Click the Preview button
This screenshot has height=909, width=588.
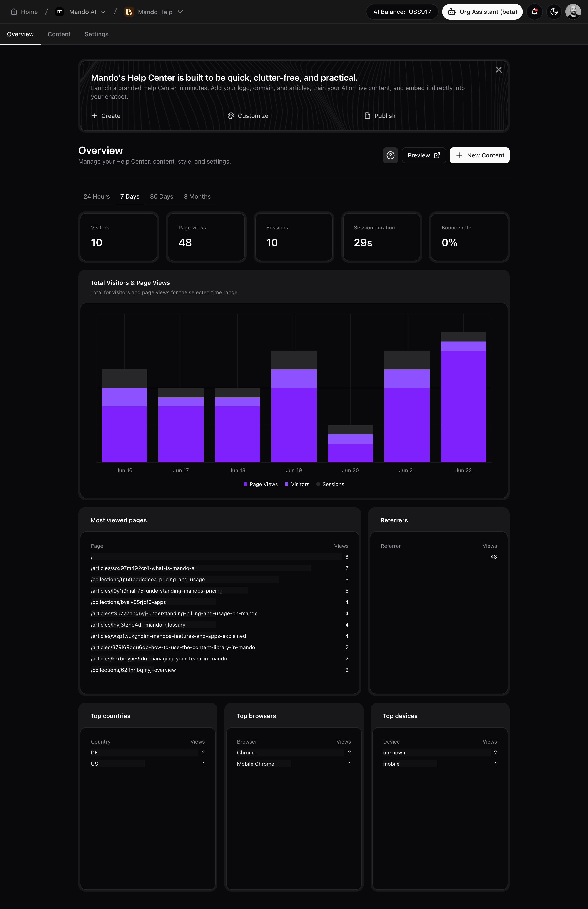pyautogui.click(x=423, y=155)
